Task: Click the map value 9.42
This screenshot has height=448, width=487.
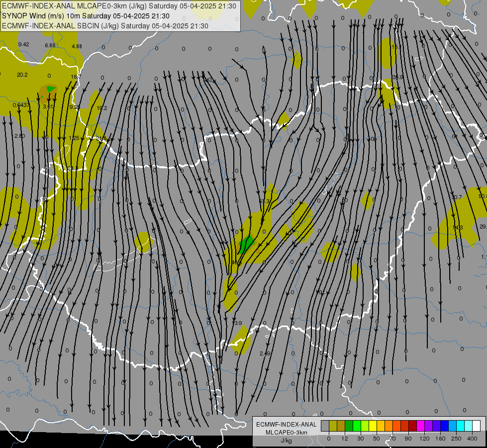Action: [23, 44]
